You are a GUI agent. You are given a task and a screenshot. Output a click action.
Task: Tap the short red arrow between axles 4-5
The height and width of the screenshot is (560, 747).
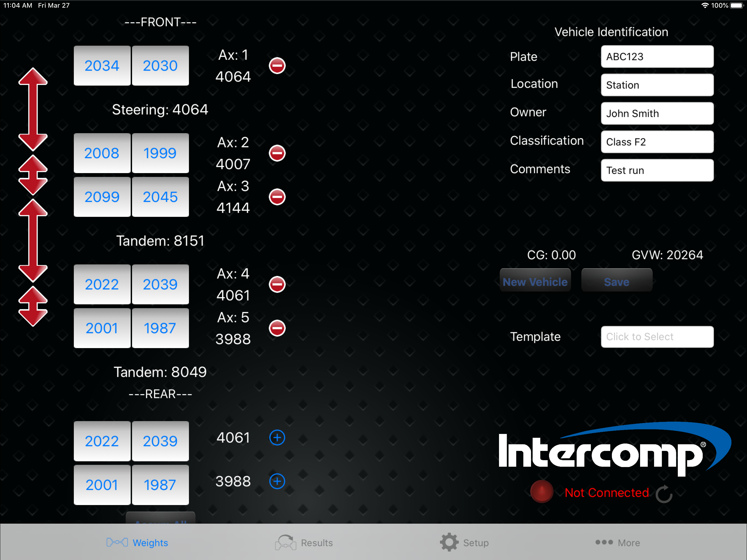(33, 306)
